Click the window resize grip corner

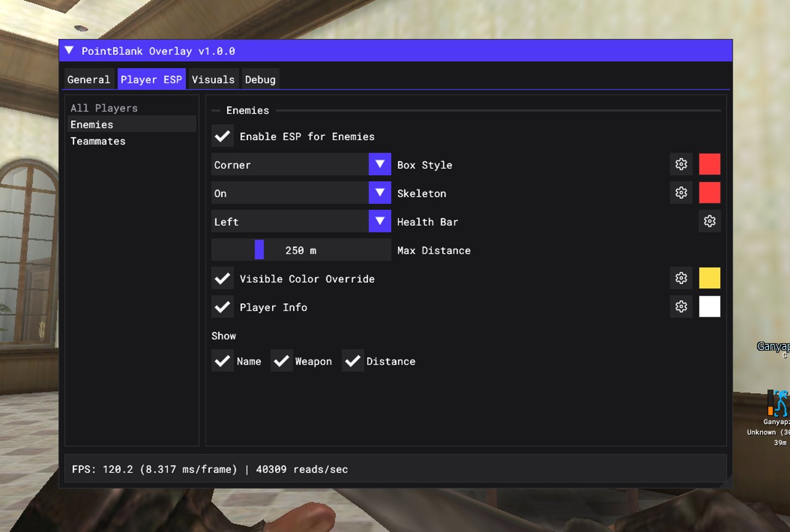click(x=726, y=482)
